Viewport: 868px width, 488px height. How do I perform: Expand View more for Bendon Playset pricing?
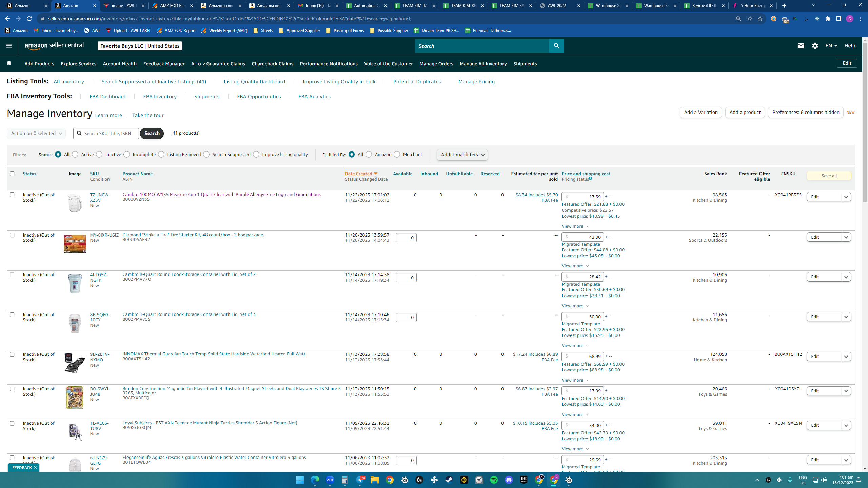(575, 414)
